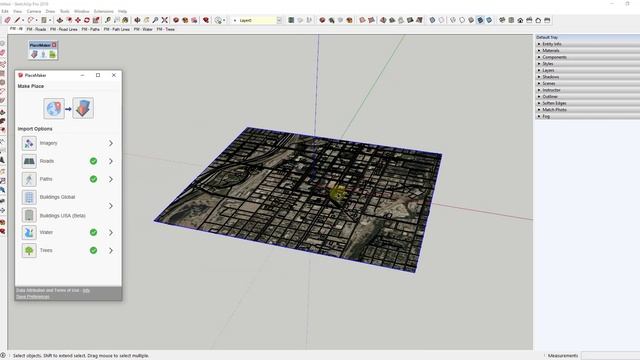Expand the Styles tray panel

(x=588, y=64)
